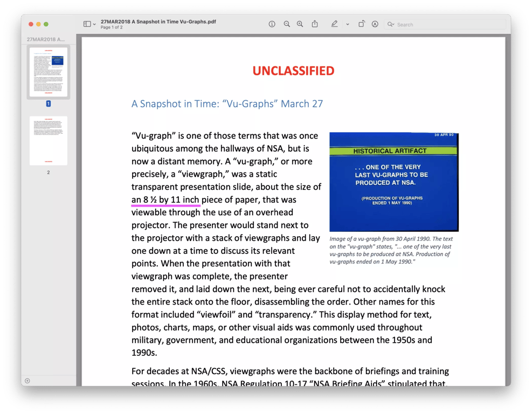Click the '27MAR2018 A...' sidebar header
Viewport: 532px width, 414px height.
[x=46, y=39]
